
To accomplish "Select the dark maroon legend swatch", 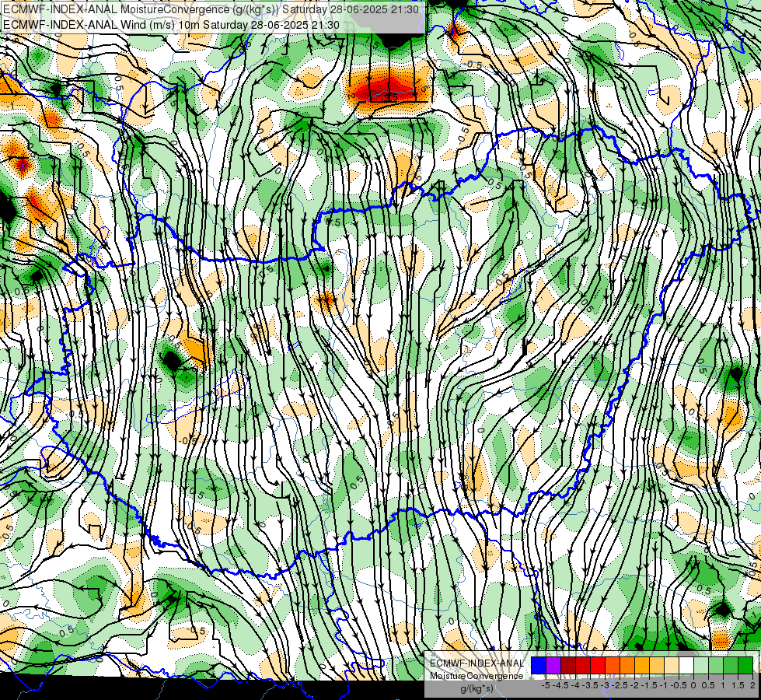I will pyautogui.click(x=568, y=665).
